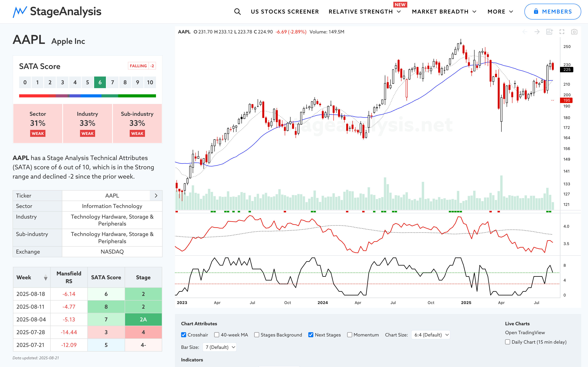
Task: Expand the Market Breadth menu
Action: [x=444, y=12]
